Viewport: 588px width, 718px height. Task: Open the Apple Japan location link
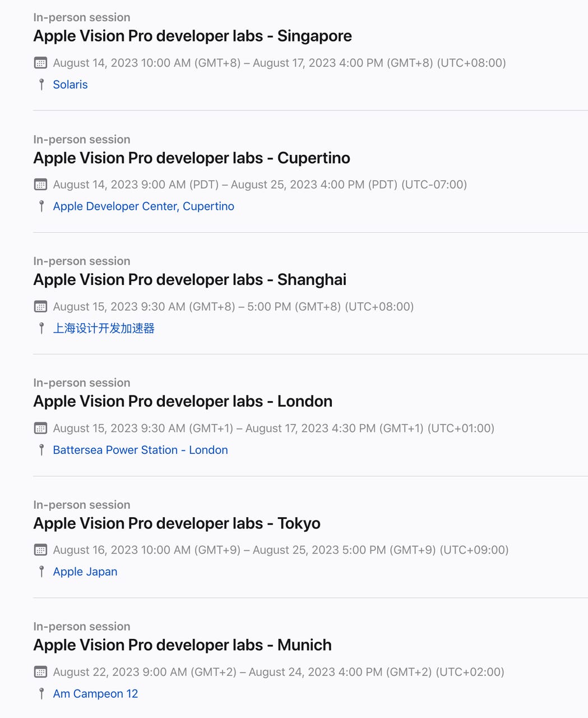[85, 572]
